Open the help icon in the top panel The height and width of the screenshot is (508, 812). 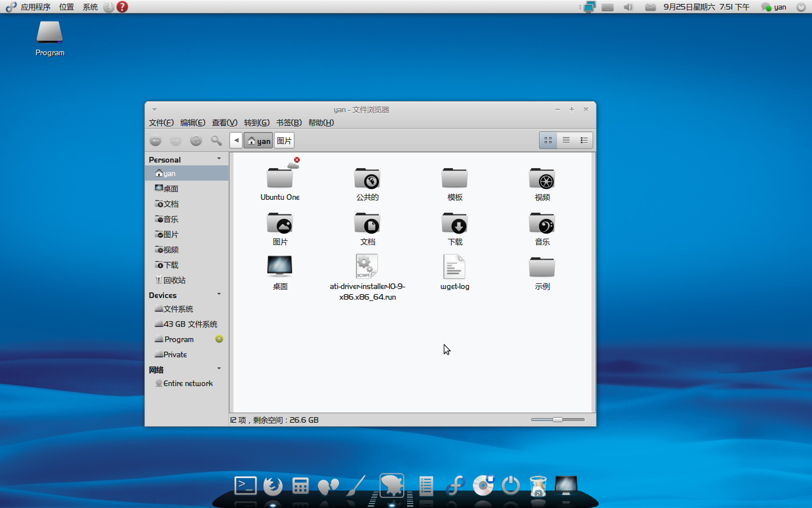tap(122, 7)
